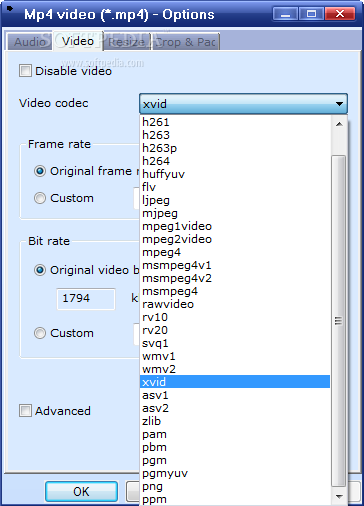Image resolution: width=364 pixels, height=506 pixels.
Task: Select msmpeg4v1 codec
Action: click(235, 265)
